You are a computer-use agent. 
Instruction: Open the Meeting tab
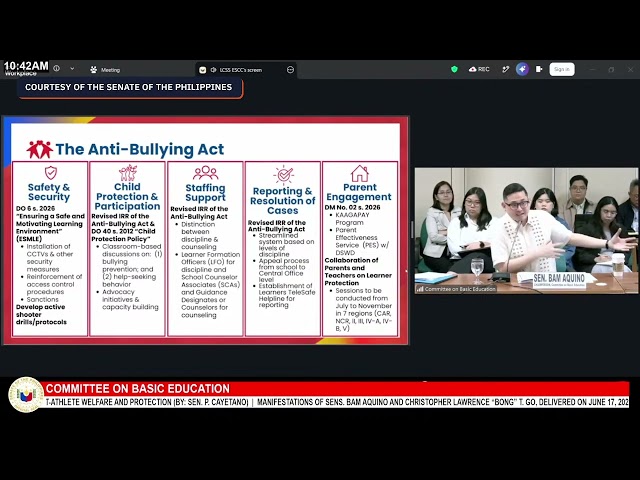tap(105, 70)
